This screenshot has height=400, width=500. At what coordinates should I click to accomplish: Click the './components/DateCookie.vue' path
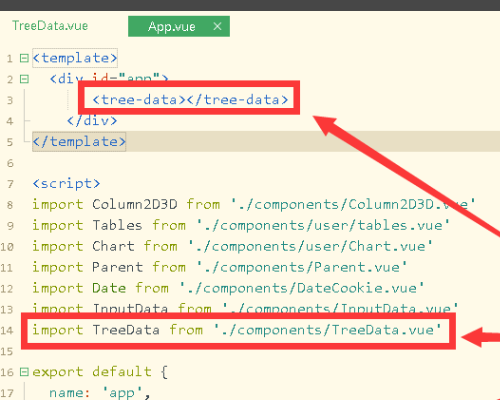[x=302, y=288]
